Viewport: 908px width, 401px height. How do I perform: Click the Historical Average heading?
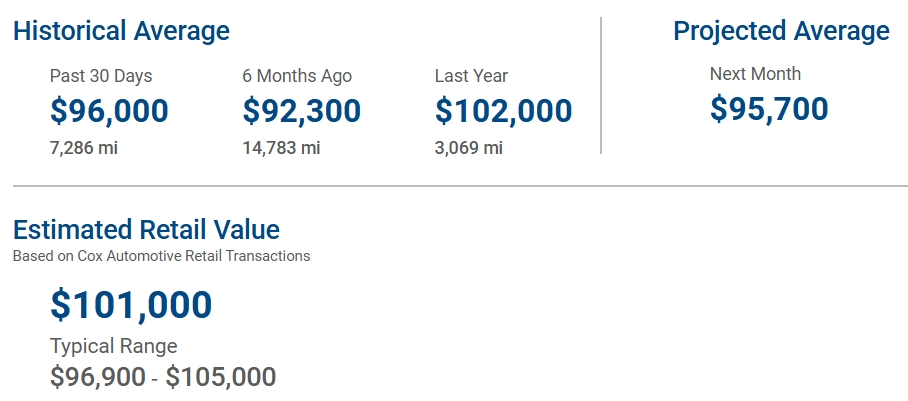click(121, 31)
